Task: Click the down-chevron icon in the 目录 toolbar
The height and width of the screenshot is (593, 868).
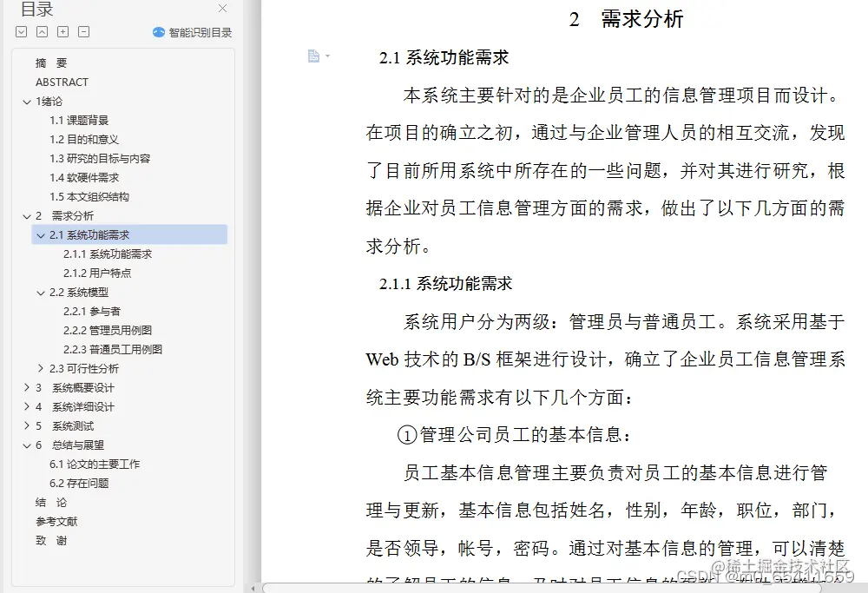Action: click(20, 31)
